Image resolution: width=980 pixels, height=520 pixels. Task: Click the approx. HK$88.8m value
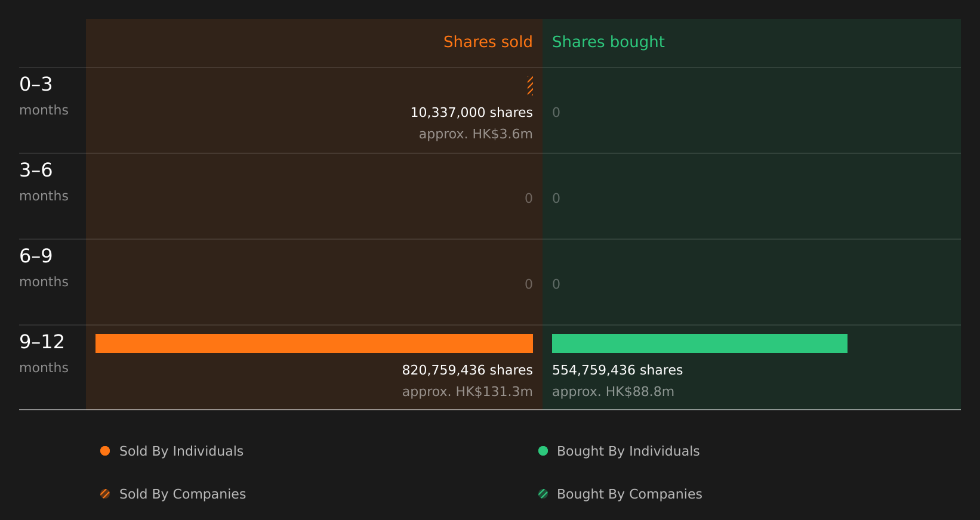coord(613,392)
